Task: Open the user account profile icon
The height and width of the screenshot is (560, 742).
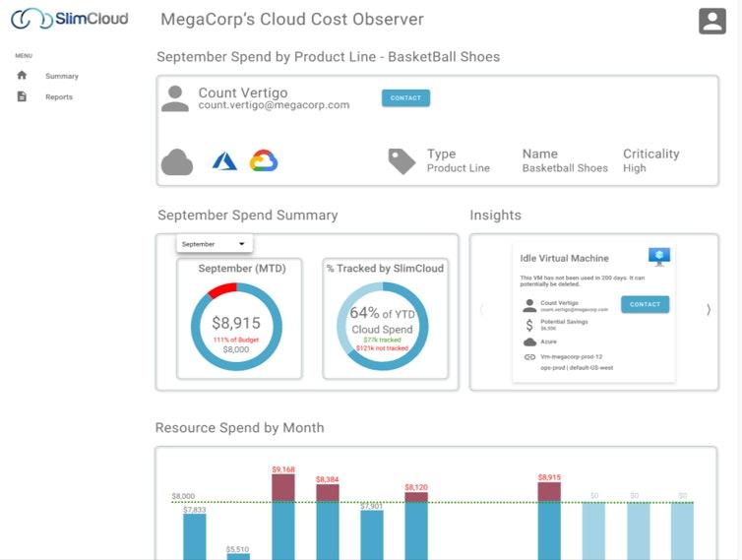Action: point(712,21)
